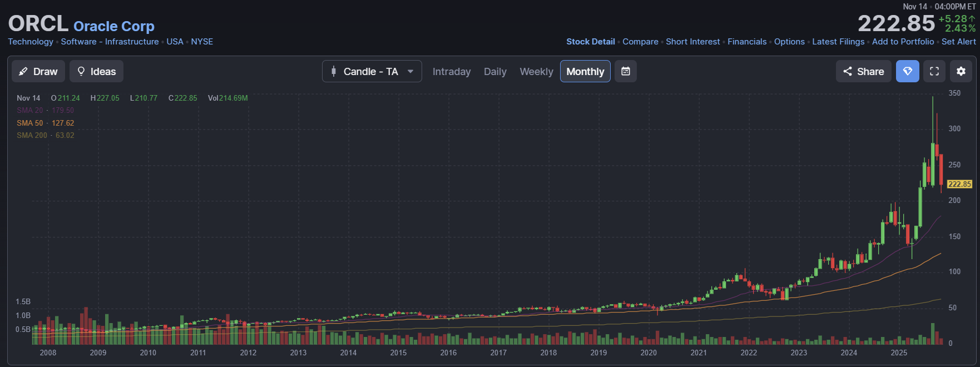The image size is (980, 367).
Task: Open the NYSE exchange link
Action: tap(202, 42)
